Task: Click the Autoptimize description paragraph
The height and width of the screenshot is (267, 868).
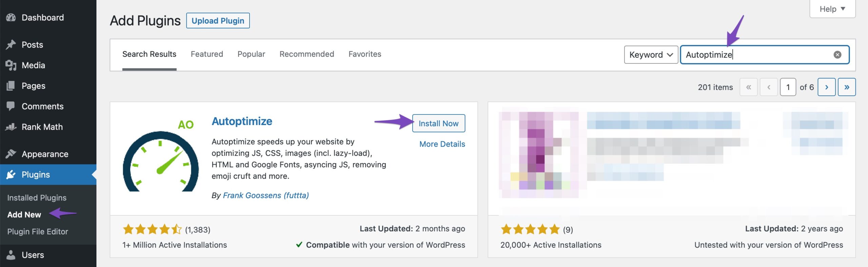Action: click(x=299, y=159)
